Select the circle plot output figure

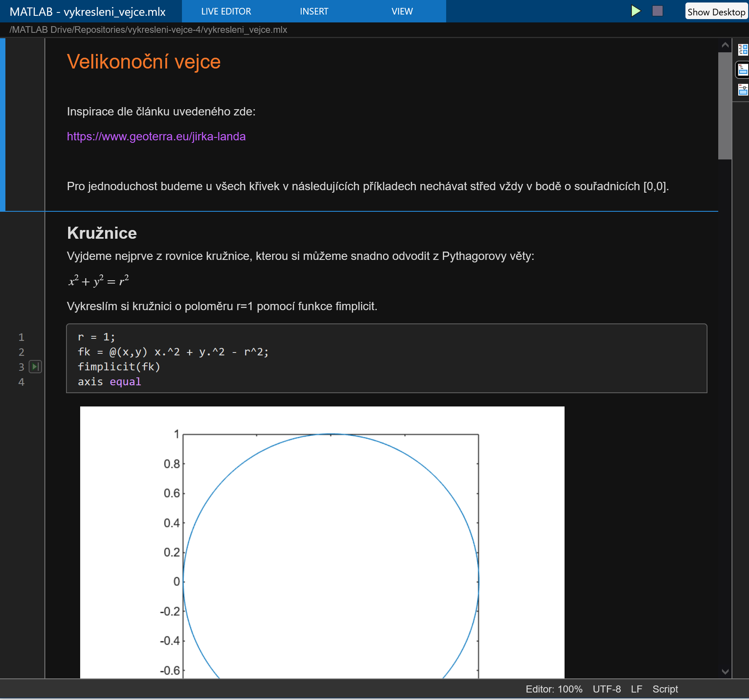[x=322, y=540]
